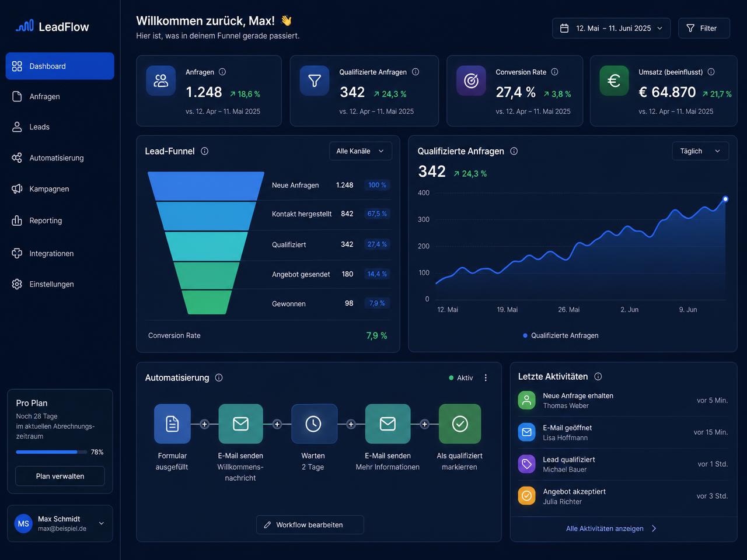Open Einstellungen in the sidebar
The width and height of the screenshot is (747, 560).
tap(60, 284)
